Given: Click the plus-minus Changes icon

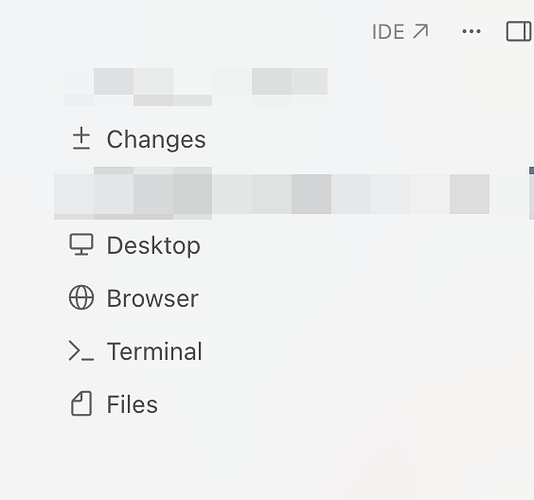Looking at the screenshot, I should (x=81, y=139).
